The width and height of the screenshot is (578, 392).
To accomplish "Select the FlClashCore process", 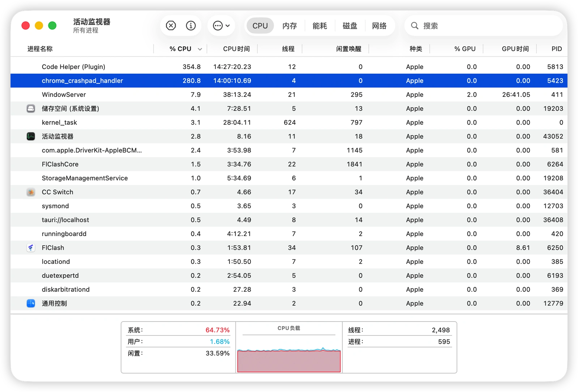I will [x=289, y=164].
